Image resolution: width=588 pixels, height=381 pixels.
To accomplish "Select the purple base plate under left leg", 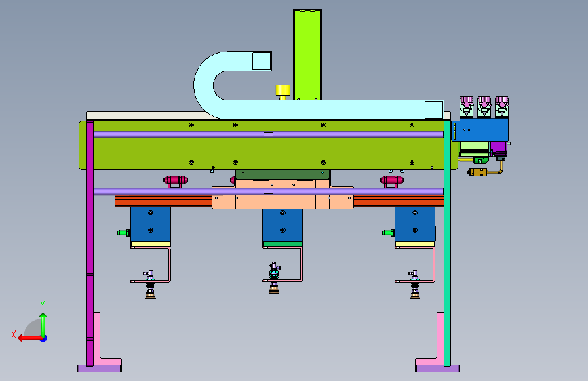I will coord(100,369).
